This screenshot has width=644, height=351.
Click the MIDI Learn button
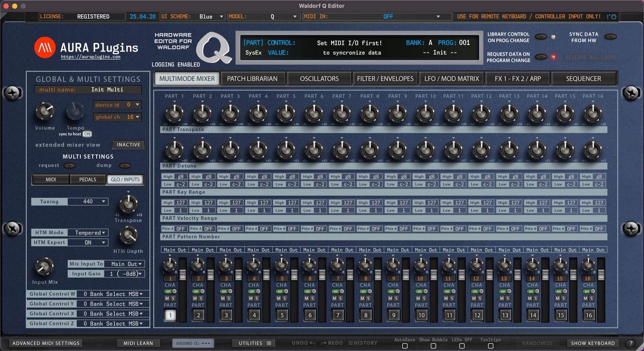pyautogui.click(x=138, y=343)
